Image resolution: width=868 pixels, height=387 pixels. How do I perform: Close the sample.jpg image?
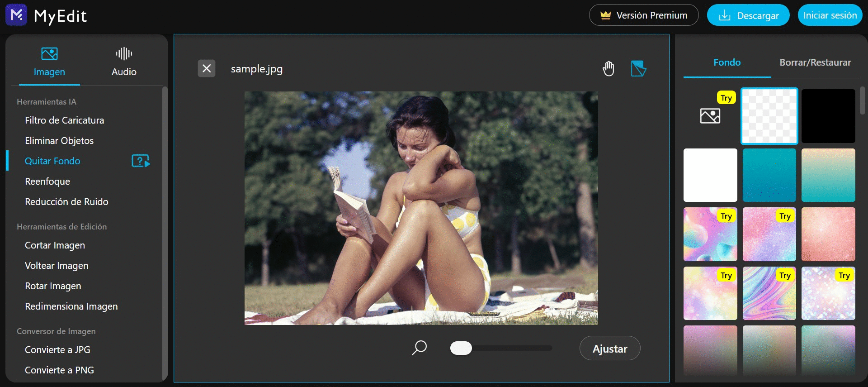[207, 68]
